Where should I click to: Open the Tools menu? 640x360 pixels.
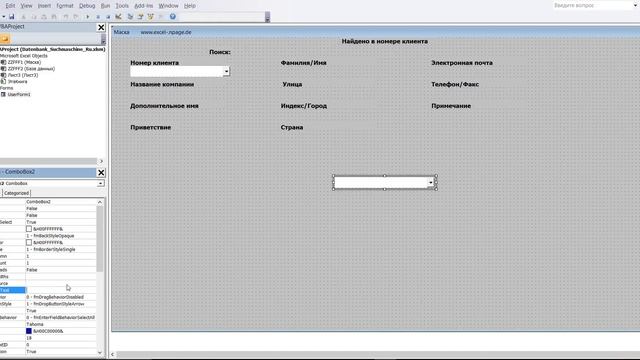point(122,6)
